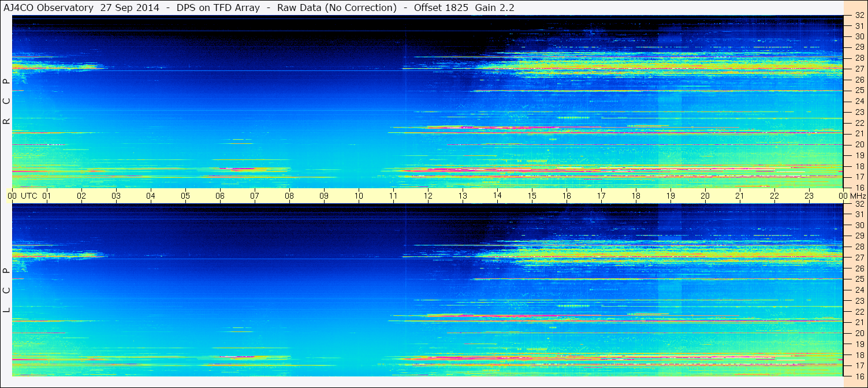Click the 'R C P' vertical panel label

click(7, 101)
